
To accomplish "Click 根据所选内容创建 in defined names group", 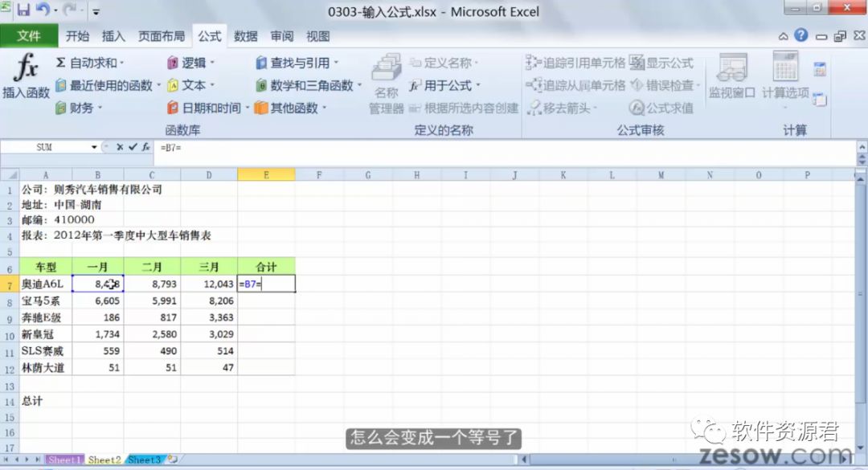I will pos(464,108).
